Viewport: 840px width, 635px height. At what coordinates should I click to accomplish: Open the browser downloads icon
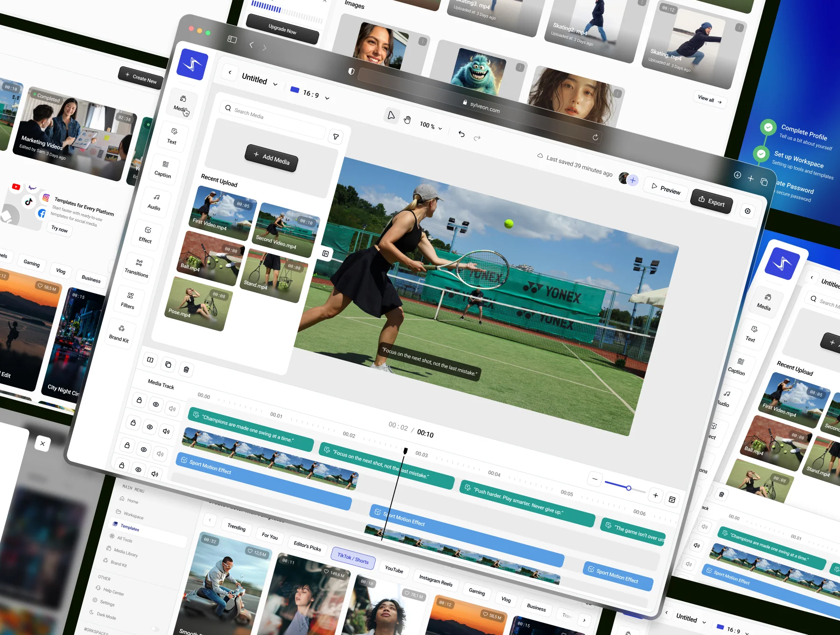pyautogui.click(x=737, y=175)
